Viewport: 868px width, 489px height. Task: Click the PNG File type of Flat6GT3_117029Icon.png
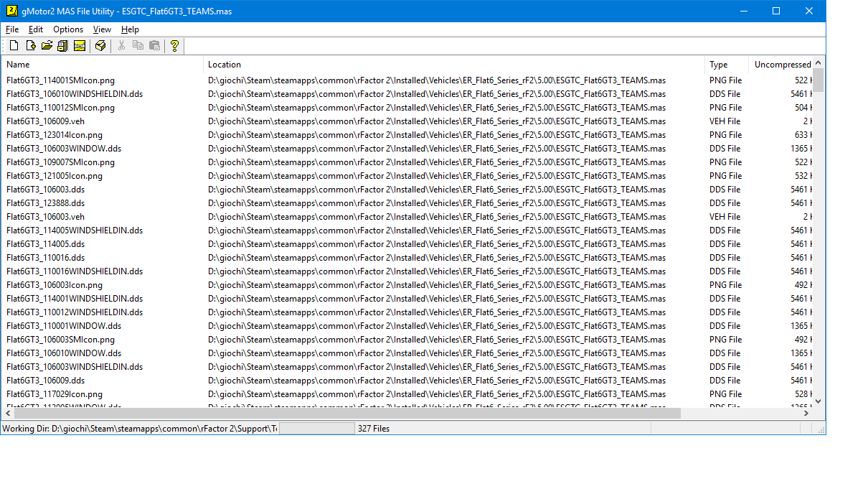725,394
